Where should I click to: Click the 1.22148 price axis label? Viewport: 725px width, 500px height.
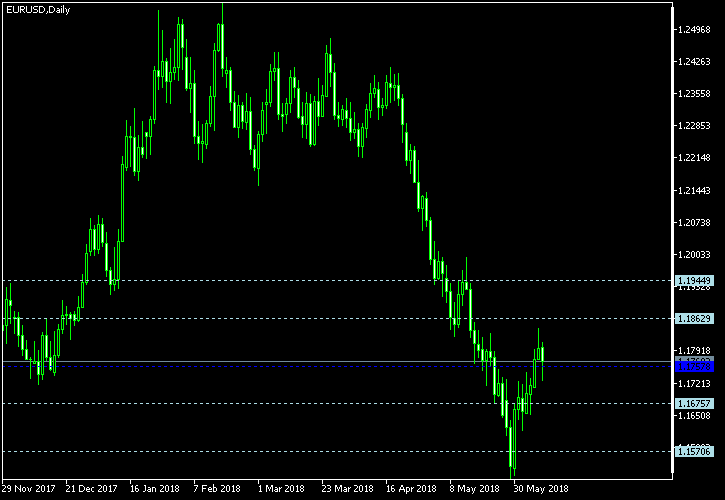(694, 158)
